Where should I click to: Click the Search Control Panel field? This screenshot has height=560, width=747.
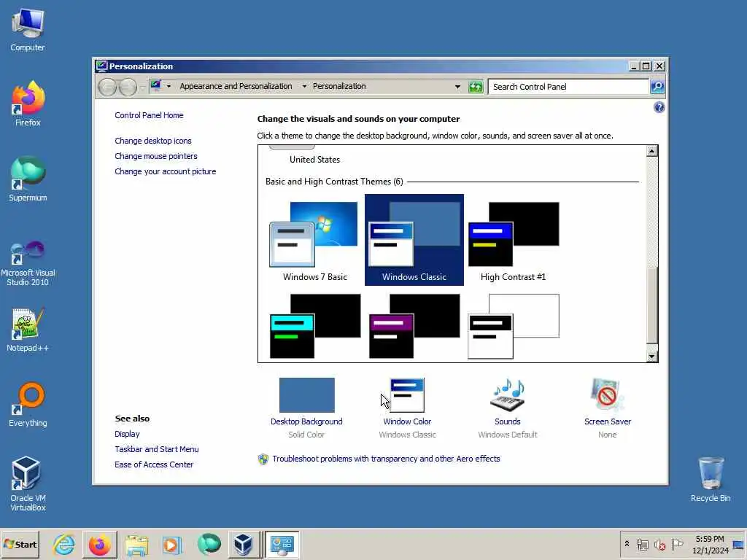568,87
